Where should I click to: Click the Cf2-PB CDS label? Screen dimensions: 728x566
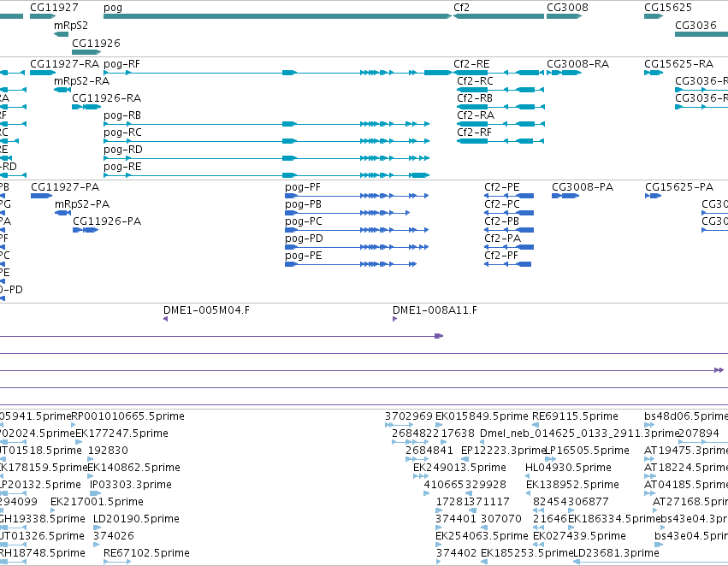[x=501, y=221]
